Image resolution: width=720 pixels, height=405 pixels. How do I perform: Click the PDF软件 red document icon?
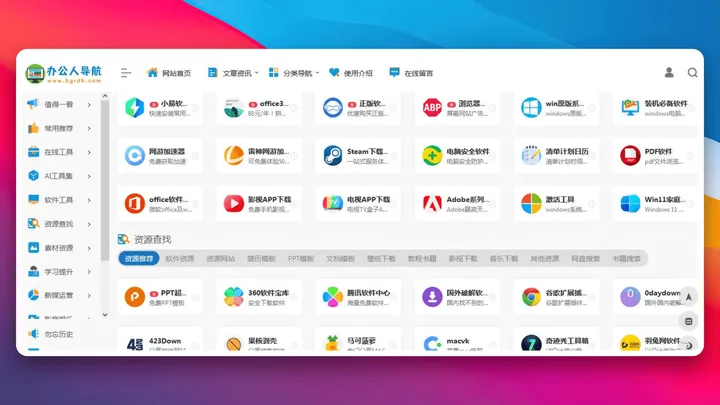[630, 155]
